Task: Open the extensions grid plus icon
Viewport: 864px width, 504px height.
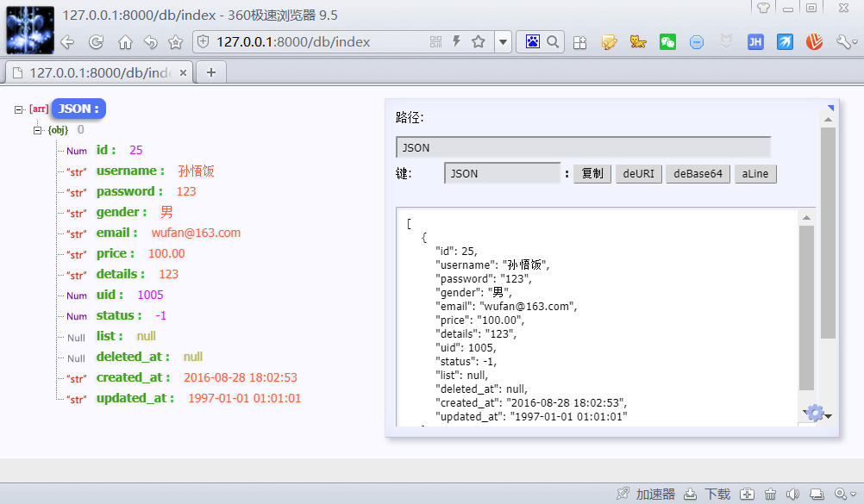Action: pos(579,42)
